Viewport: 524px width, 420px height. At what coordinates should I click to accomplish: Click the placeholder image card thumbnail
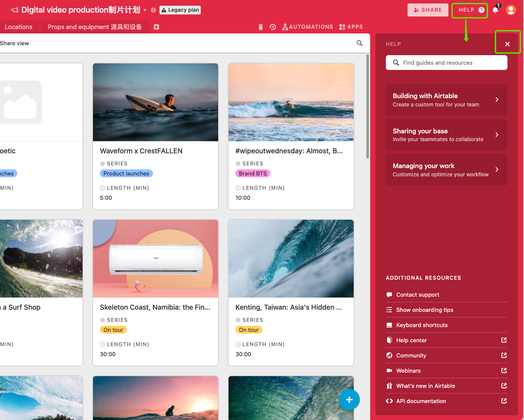(x=41, y=102)
